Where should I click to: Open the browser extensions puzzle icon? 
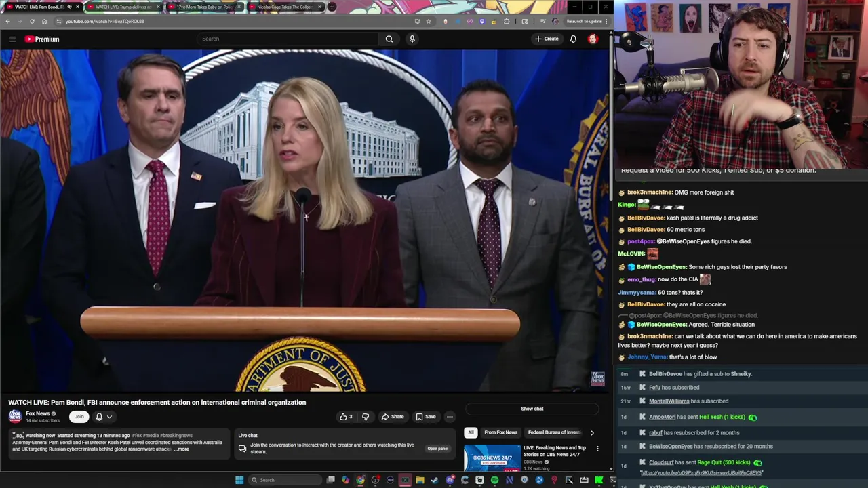tap(507, 21)
